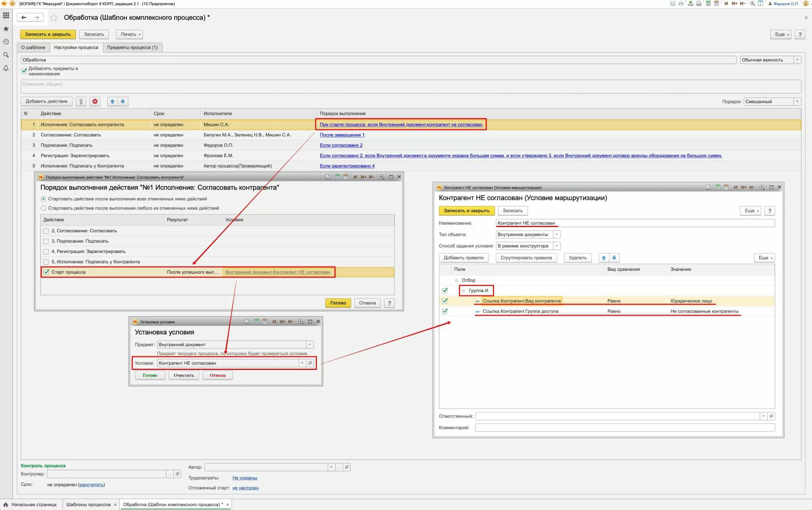Open the 'Порядок: Смешанный' dropdown
Image resolution: width=812 pixels, height=510 pixels.
point(797,102)
